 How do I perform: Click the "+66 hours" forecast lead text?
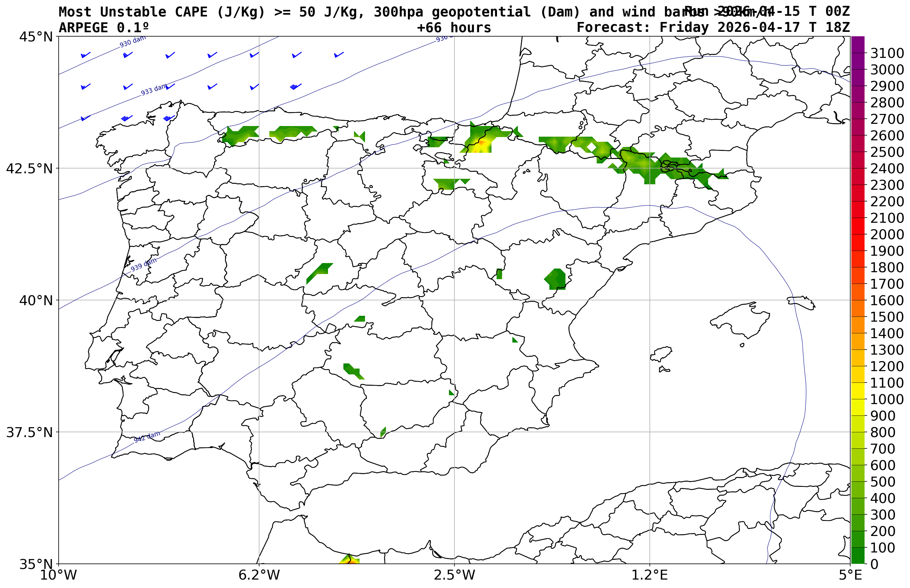pyautogui.click(x=454, y=28)
